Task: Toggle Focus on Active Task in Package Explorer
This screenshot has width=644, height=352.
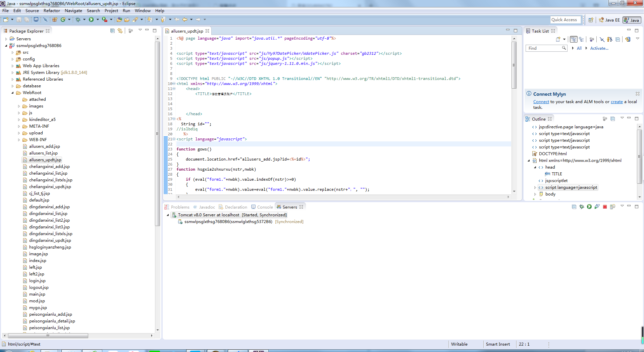Action: click(131, 31)
